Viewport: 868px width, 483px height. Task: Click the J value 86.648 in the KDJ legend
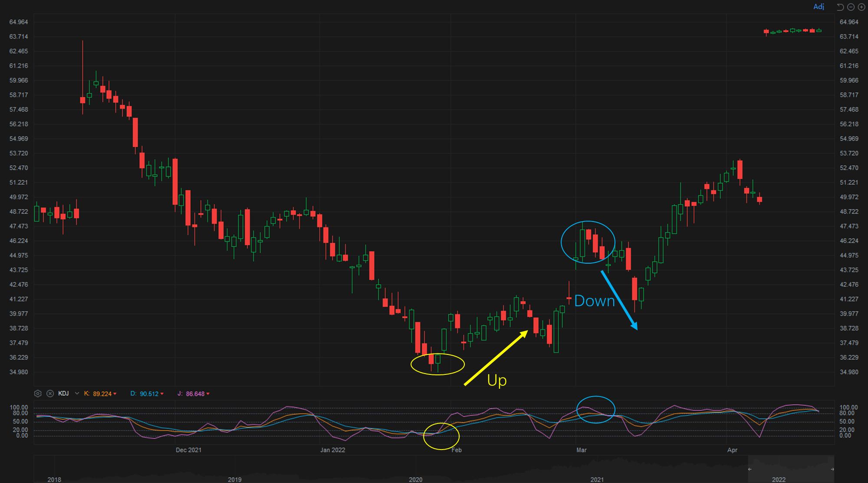195,394
